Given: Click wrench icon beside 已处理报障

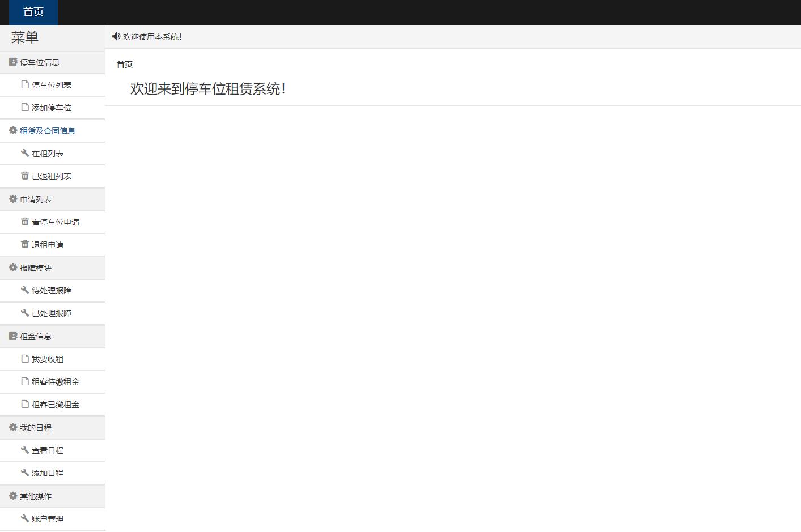Looking at the screenshot, I should click(x=25, y=313).
